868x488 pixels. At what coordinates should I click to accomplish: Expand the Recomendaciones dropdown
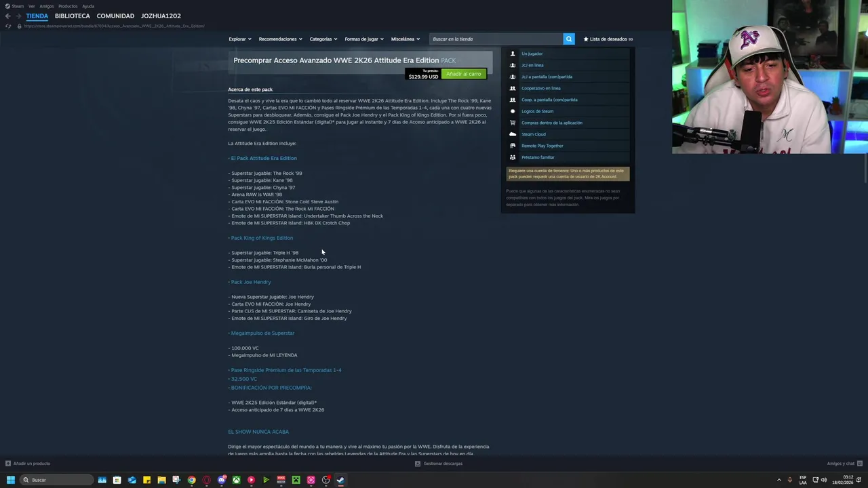pos(281,39)
